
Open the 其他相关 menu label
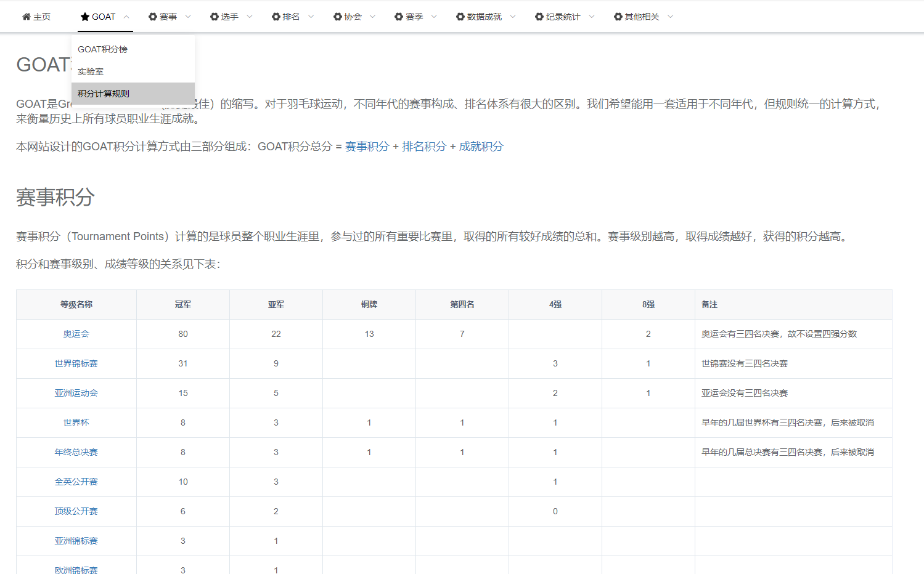point(642,17)
